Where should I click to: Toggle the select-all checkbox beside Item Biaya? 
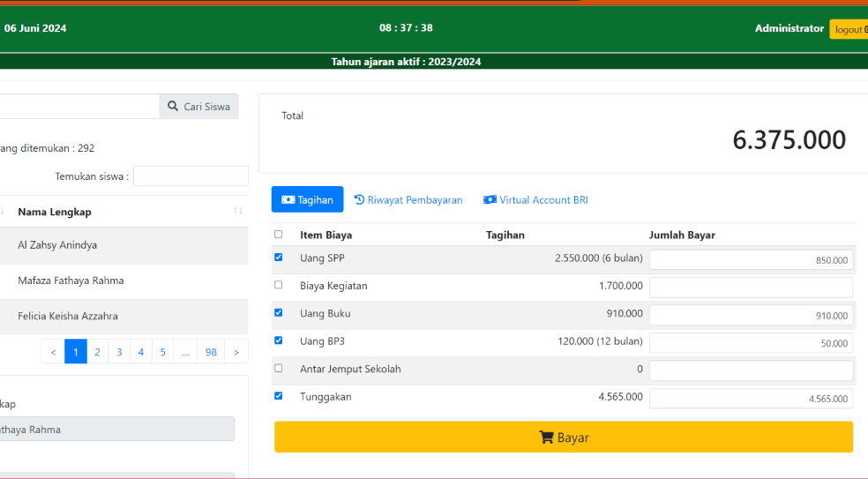pos(279,235)
